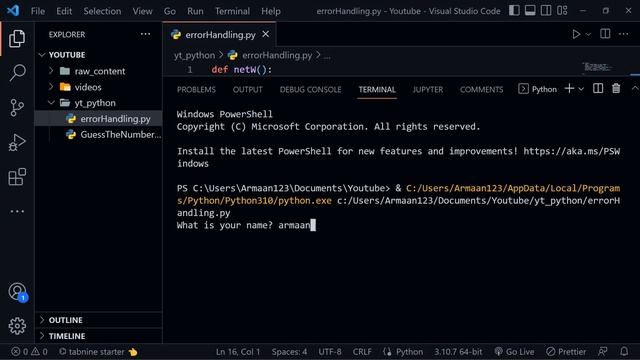Switch to the Comments panel tab
Viewport: 640px width, 360px height.
(x=481, y=89)
